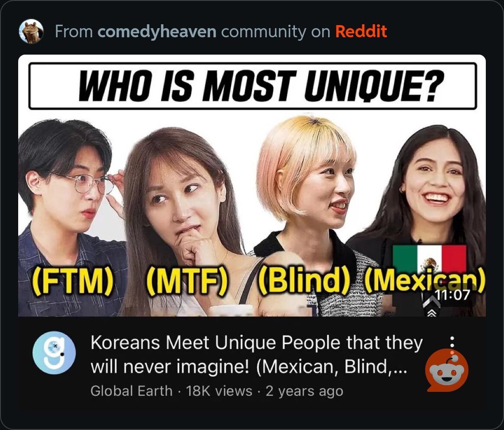Open the three-dot video options menu
Screen dimensions: 504x430
point(452,342)
